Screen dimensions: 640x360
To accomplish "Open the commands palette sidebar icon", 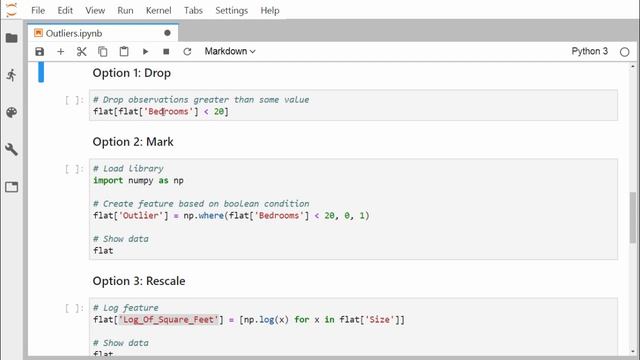I will (12, 112).
